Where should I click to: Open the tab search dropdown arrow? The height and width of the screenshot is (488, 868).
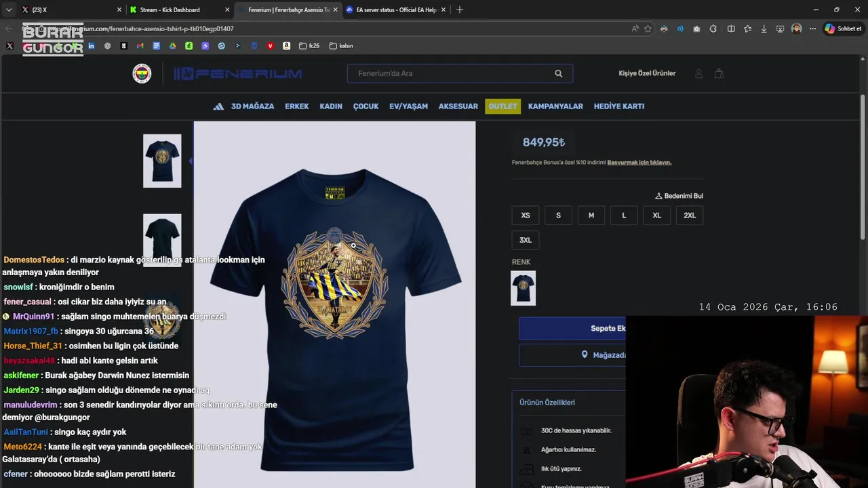coord(9,9)
